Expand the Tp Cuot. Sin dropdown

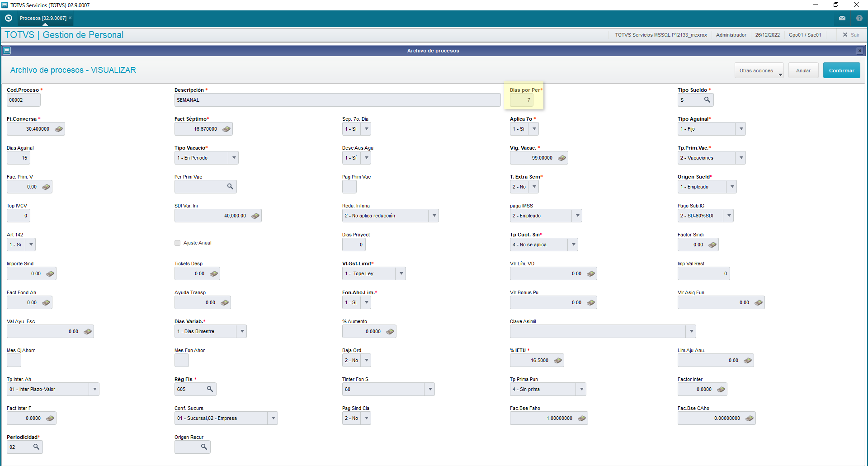(573, 245)
